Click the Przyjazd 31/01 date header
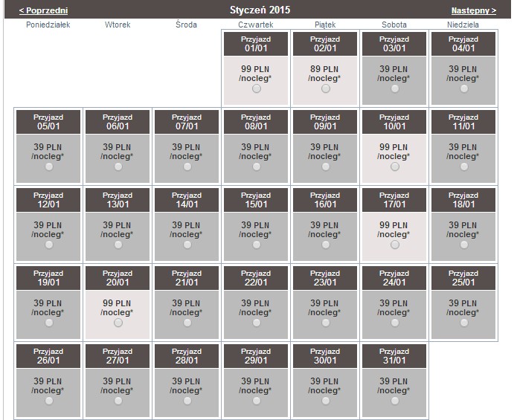This screenshot has height=420, width=517. (x=394, y=356)
